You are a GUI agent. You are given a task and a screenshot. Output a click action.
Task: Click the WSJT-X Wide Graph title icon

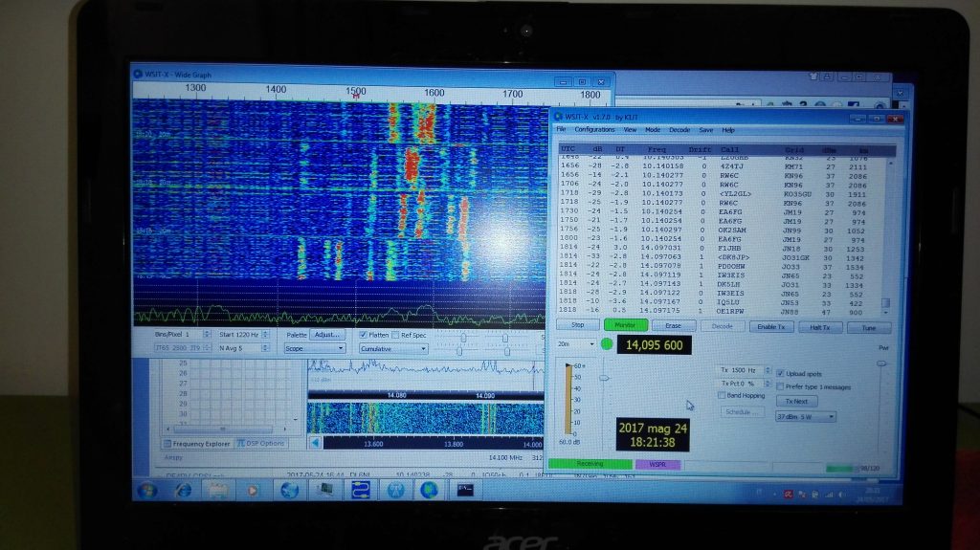138,74
